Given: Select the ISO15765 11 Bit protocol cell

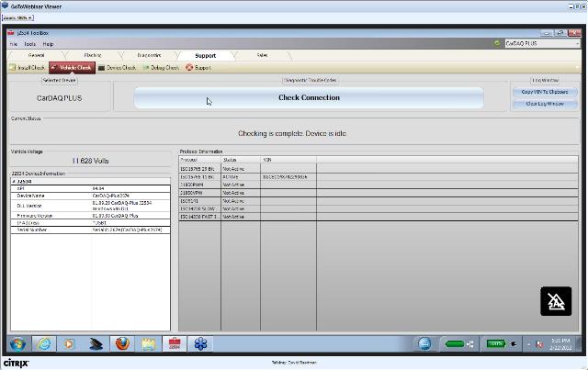Looking at the screenshot, I should coord(200,176).
